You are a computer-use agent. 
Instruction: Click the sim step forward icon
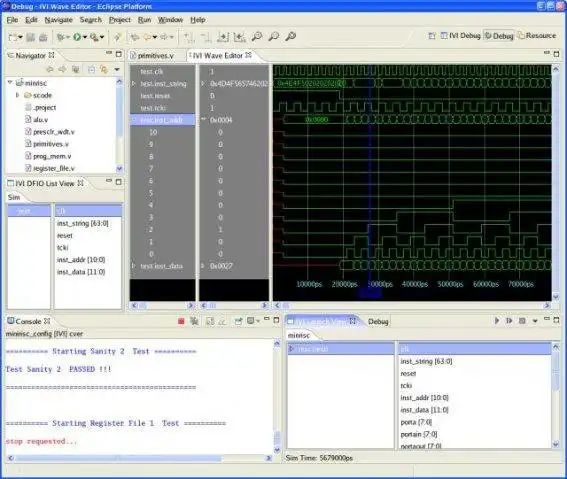(x=509, y=321)
